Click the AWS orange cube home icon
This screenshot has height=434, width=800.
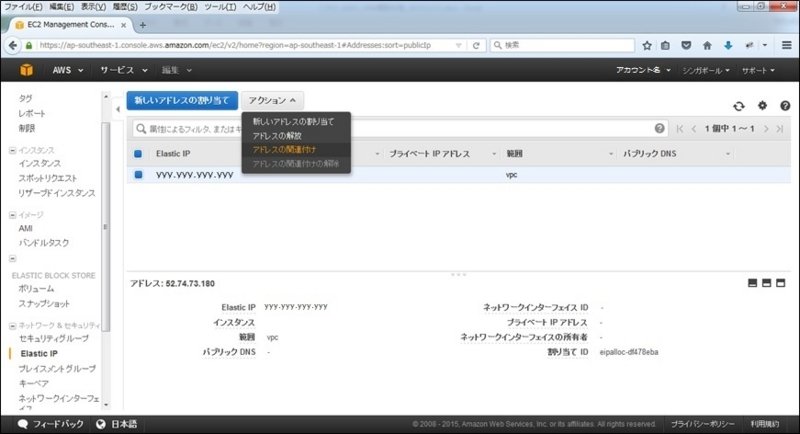28,71
